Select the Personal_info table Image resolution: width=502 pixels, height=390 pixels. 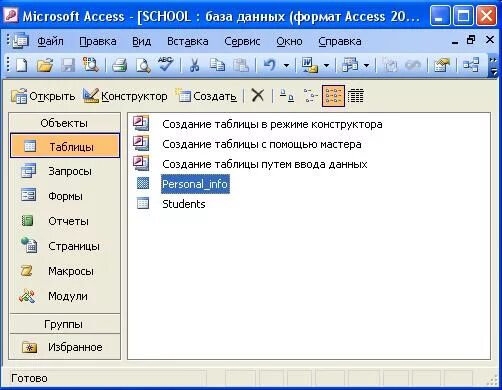195,184
